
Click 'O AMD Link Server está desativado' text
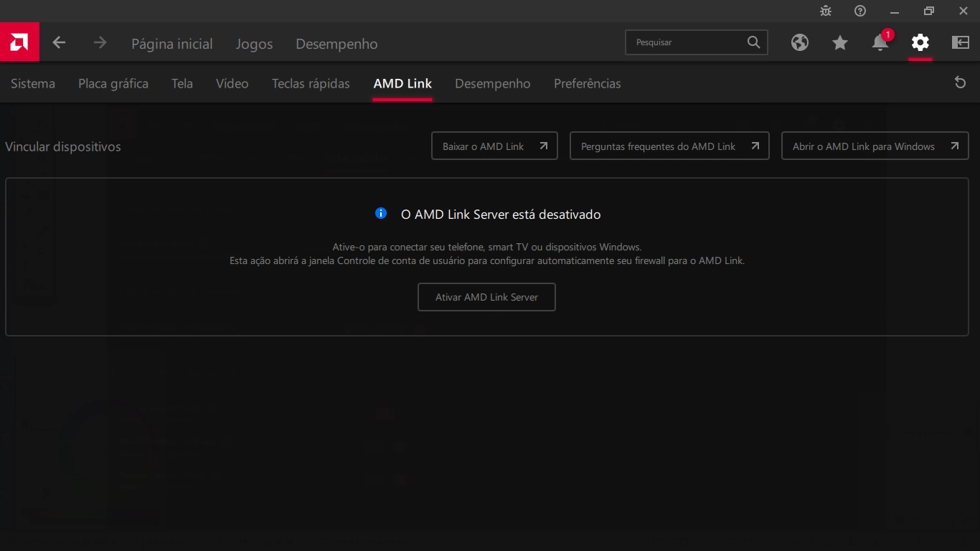click(x=501, y=214)
